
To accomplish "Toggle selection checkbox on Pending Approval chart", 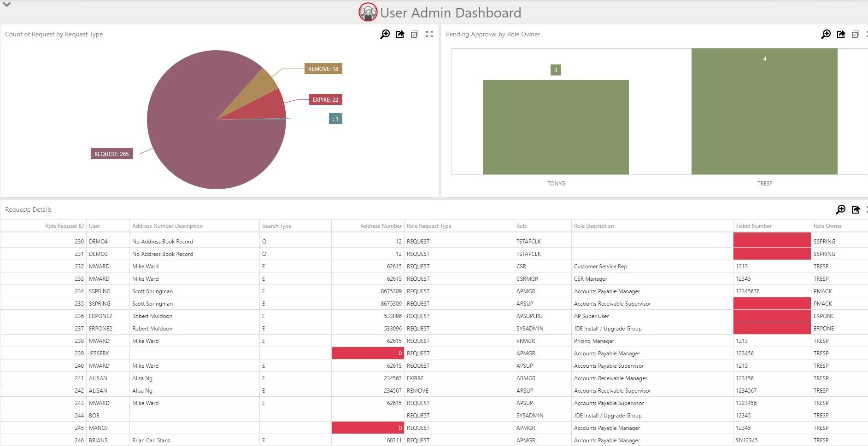I will click(855, 34).
